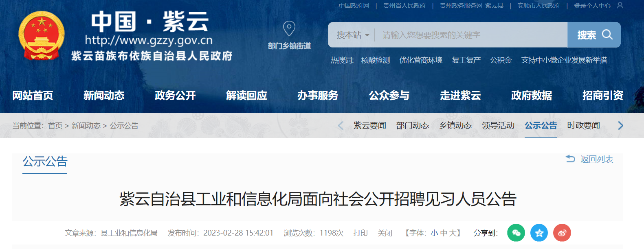644x249 pixels.
Task: Click the 返回列表 return arrow icon
Action: pos(570,159)
